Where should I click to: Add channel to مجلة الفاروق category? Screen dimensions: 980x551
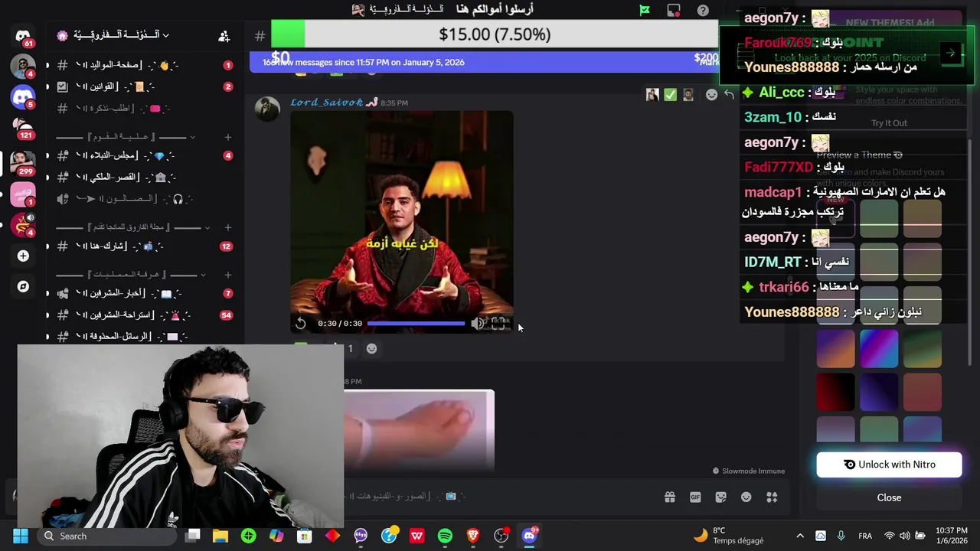tap(227, 227)
